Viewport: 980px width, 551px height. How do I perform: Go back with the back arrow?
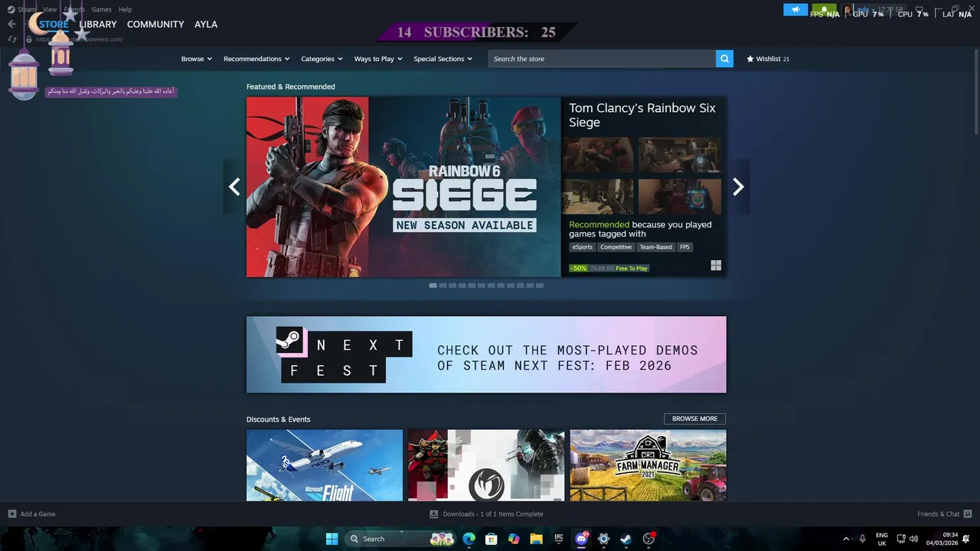pos(11,24)
